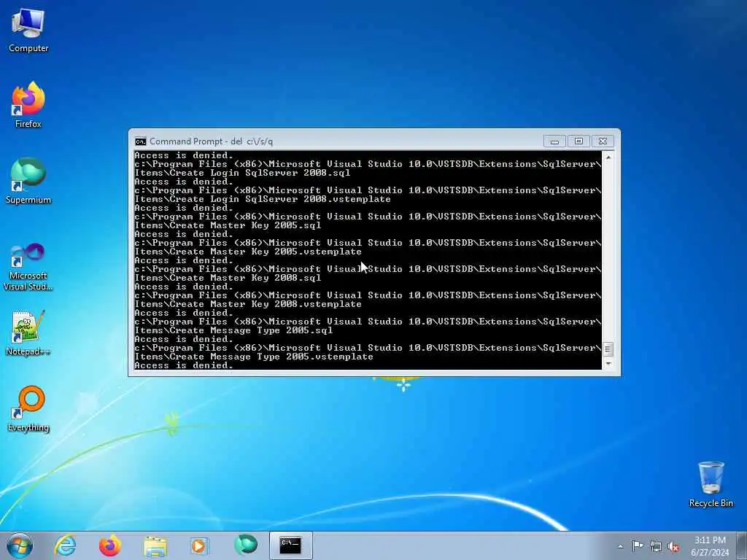Screen dimensions: 747x560
Task: Select the Everything search desktop shortcut
Action: (x=28, y=408)
